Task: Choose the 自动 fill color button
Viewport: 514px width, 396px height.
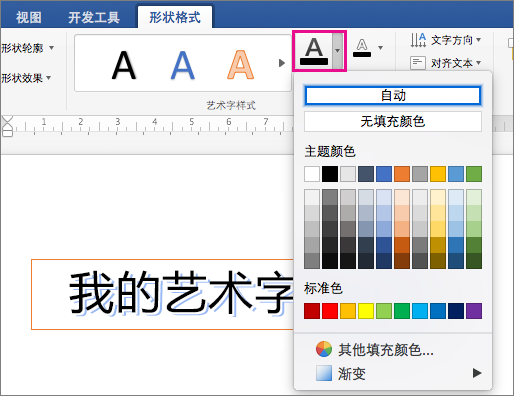Action: pos(393,96)
